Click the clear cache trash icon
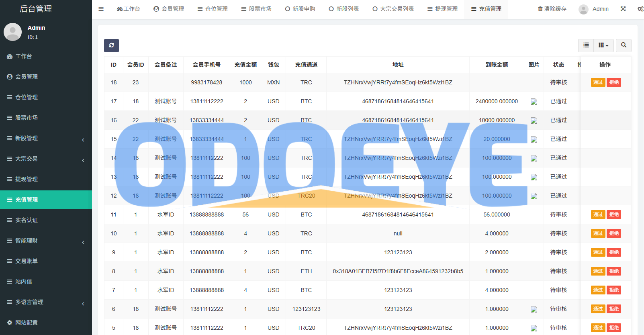Screen dimensions: 644x335 pos(540,9)
